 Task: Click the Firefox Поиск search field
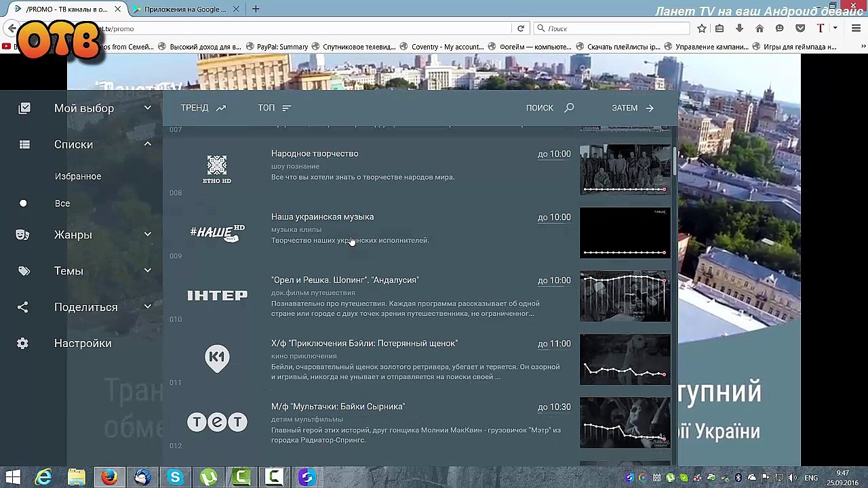[612, 28]
